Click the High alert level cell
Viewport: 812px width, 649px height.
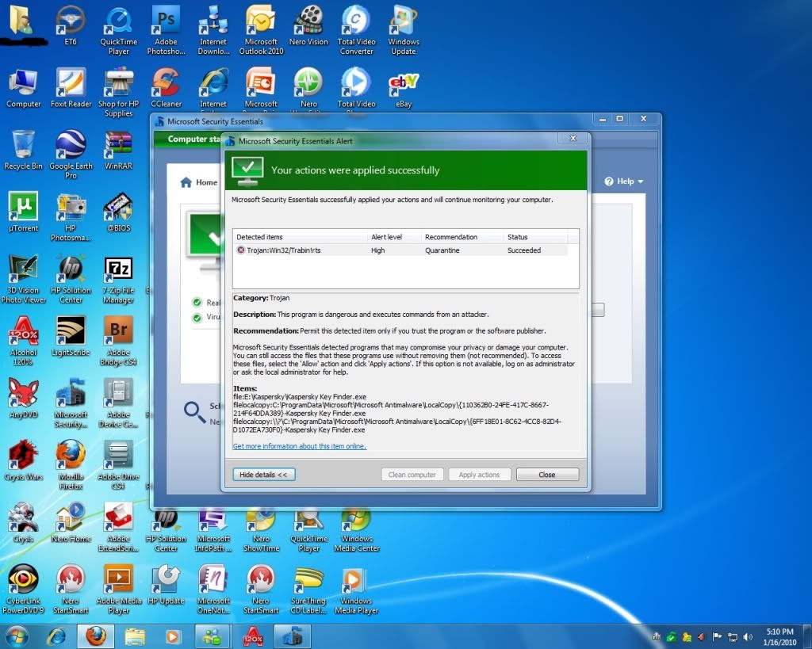378,250
